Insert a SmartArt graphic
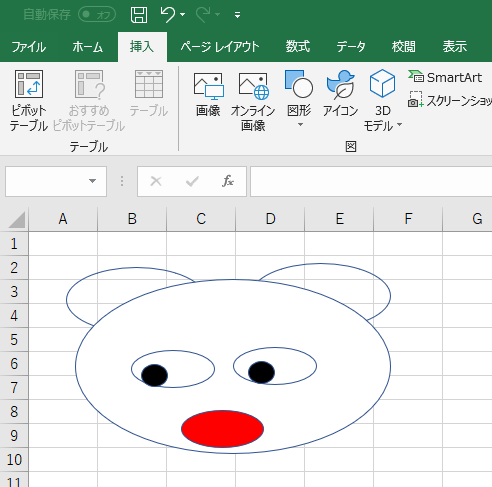Image resolution: width=492 pixels, height=487 pixels. click(445, 77)
